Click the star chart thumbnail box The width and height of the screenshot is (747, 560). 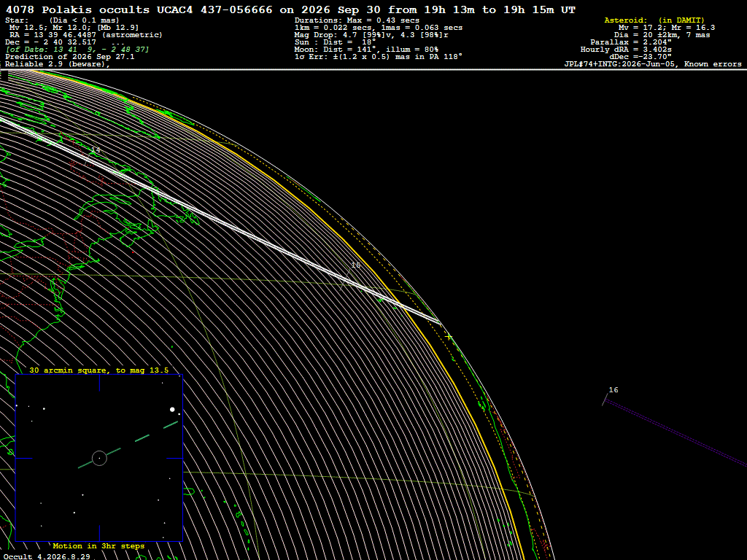pyautogui.click(x=99, y=458)
